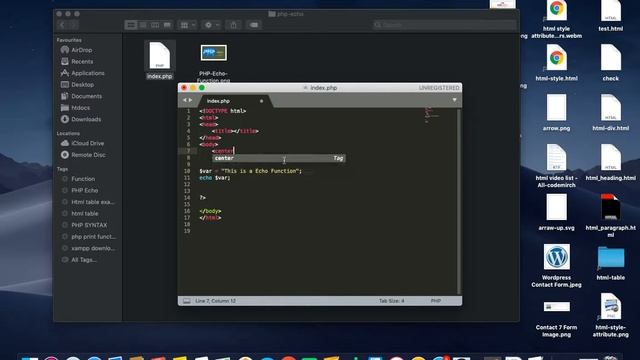The image size is (640, 360).
Task: Click the Sublime vertical scrollbar
Action: click(459, 200)
